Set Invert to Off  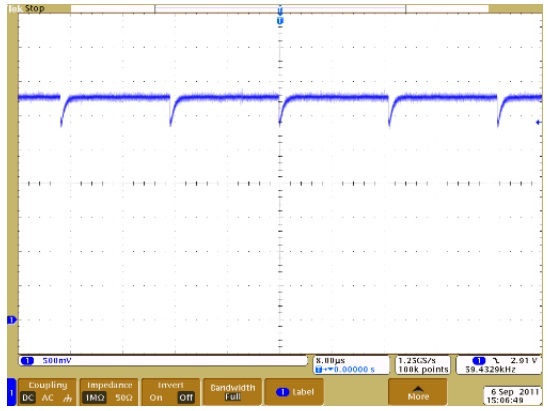(186, 397)
